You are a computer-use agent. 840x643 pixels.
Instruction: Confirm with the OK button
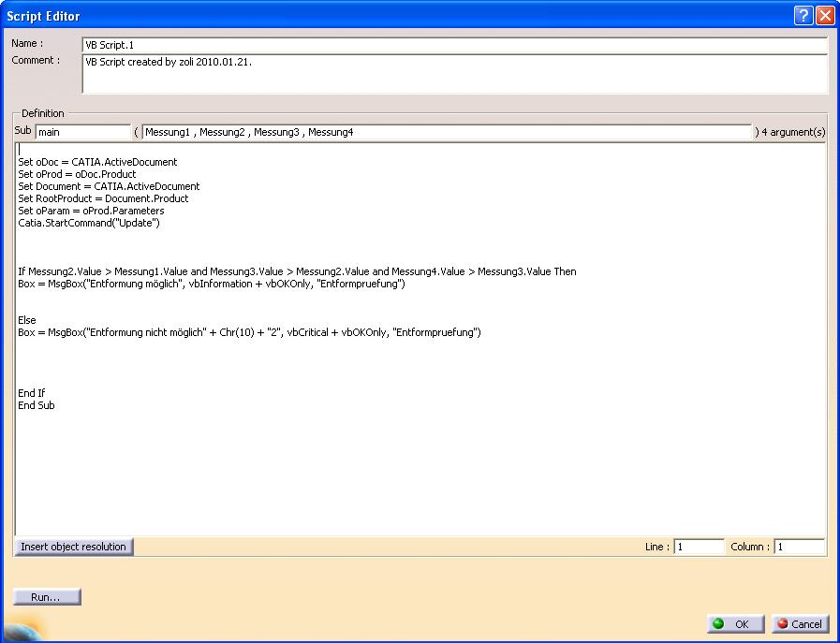pos(736,623)
